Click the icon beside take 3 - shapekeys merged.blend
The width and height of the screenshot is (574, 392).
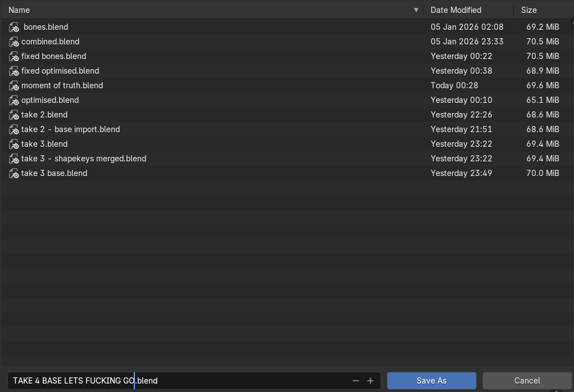coord(14,159)
